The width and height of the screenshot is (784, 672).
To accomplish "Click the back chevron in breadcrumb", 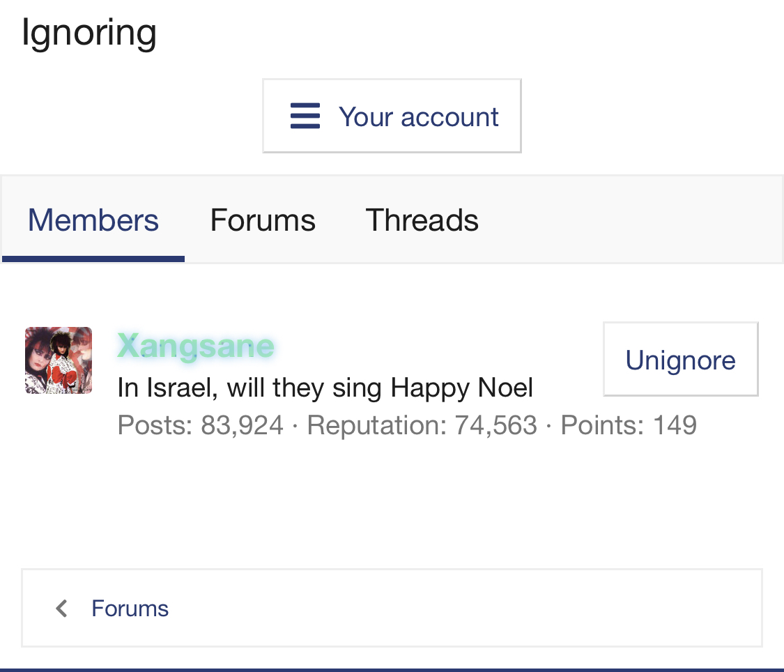I will [x=62, y=609].
